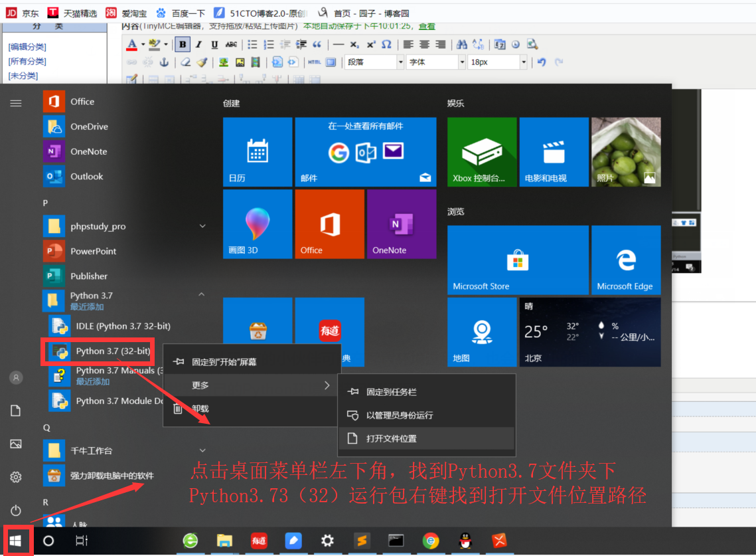
Task: Open the Microsoft Store tile
Action: [x=518, y=260]
